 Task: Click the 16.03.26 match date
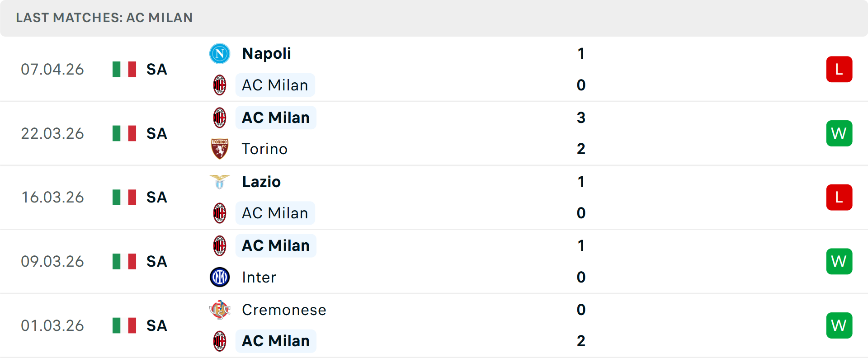pos(52,198)
